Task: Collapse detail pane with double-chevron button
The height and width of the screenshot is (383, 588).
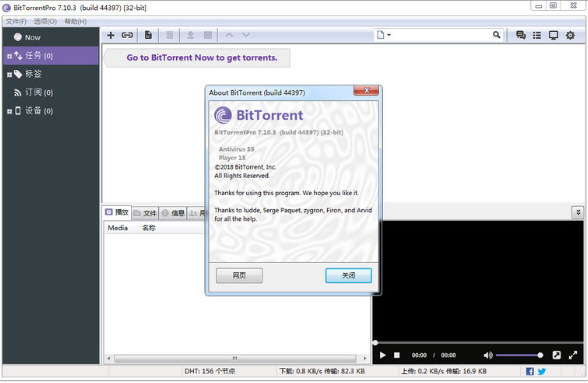Action: point(578,213)
